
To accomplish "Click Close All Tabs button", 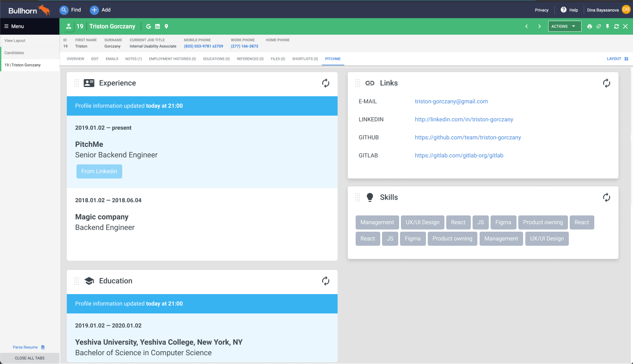I will pos(30,358).
